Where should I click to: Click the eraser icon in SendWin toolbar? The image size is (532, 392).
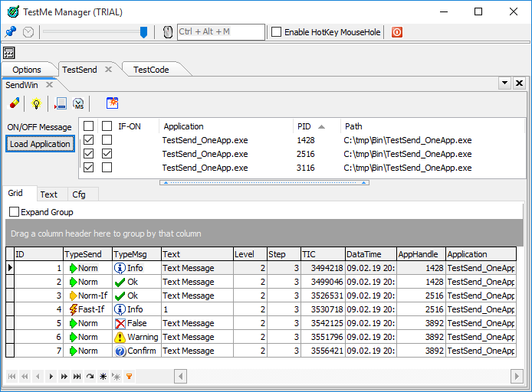point(15,103)
